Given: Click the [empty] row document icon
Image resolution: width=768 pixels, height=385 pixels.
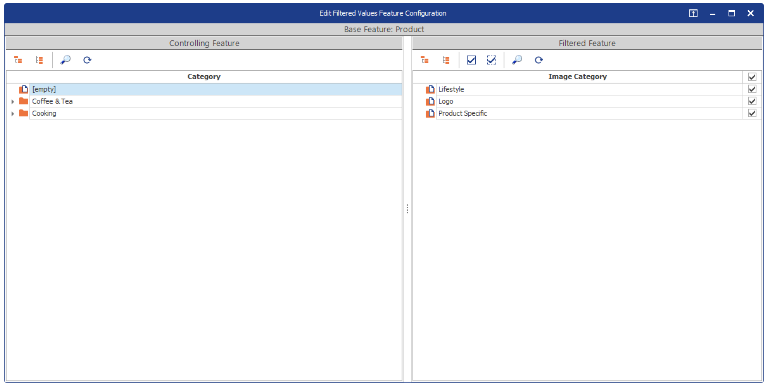Looking at the screenshot, I should tap(24, 89).
